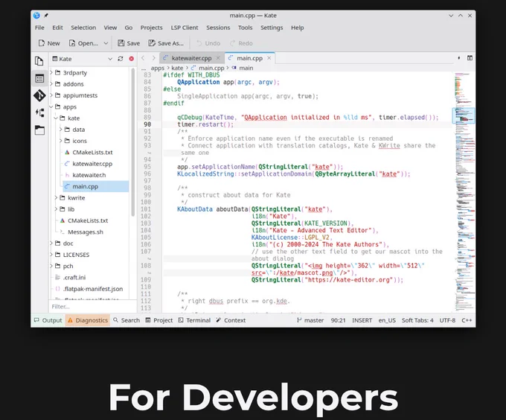Expand the data folder
This screenshot has width=506, height=420.
click(61, 130)
